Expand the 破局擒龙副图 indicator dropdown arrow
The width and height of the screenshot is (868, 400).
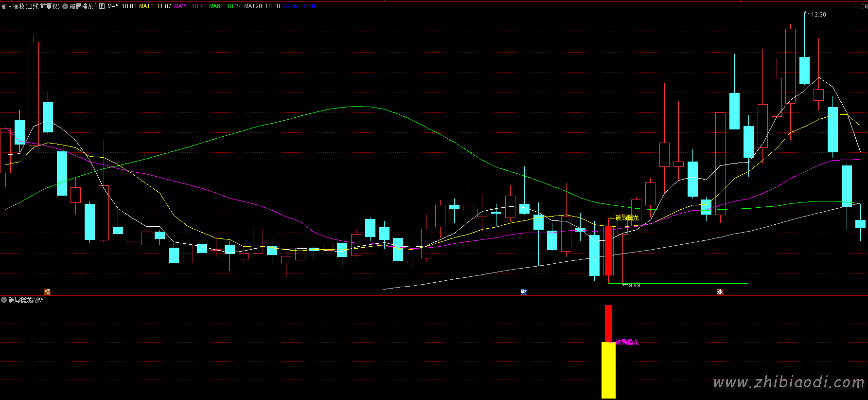pos(4,300)
